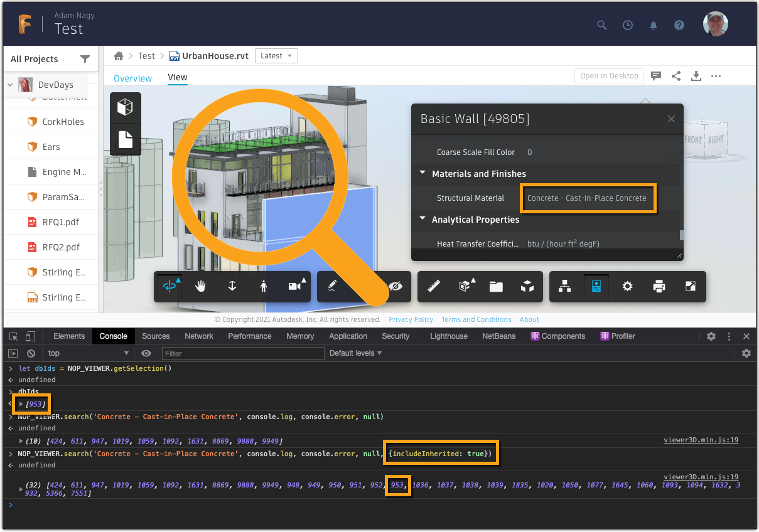This screenshot has height=532, width=759.
Task: Toggle the visibility eye in the viewer toolbar
Action: [396, 286]
